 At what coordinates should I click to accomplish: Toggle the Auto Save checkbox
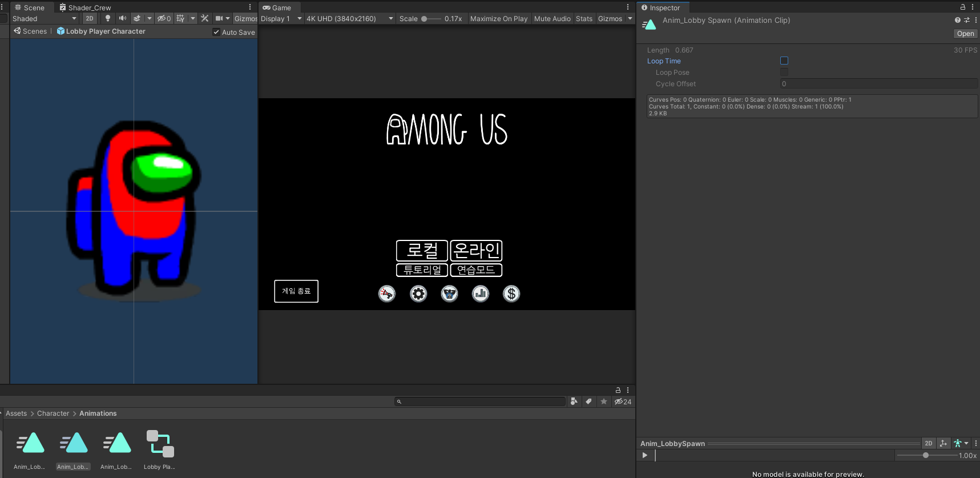216,32
